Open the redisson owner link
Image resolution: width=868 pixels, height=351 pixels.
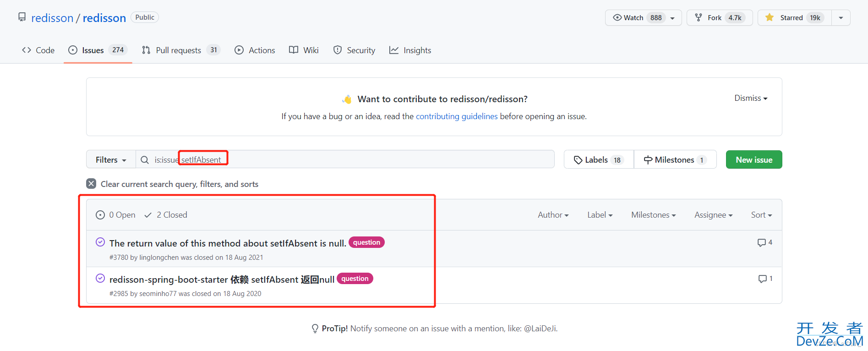pyautogui.click(x=52, y=18)
